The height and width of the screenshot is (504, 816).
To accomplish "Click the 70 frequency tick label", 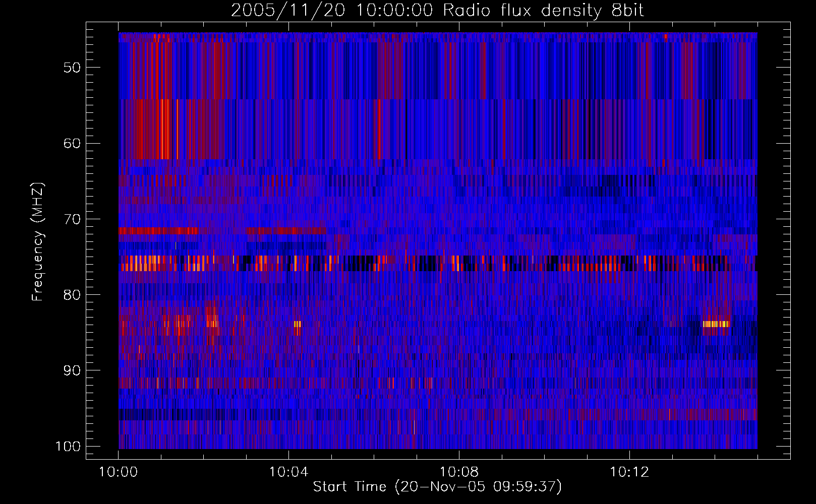I will 72,219.
